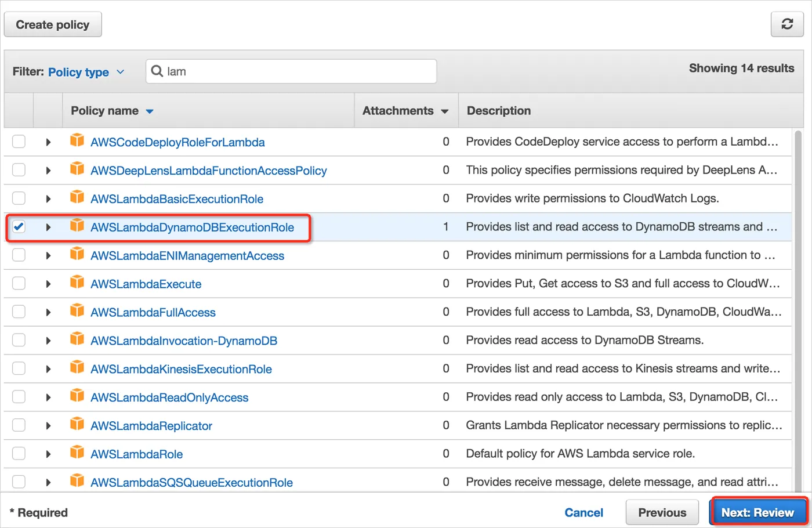Click the refresh icon button
This screenshot has height=528, width=812.
(x=787, y=24)
